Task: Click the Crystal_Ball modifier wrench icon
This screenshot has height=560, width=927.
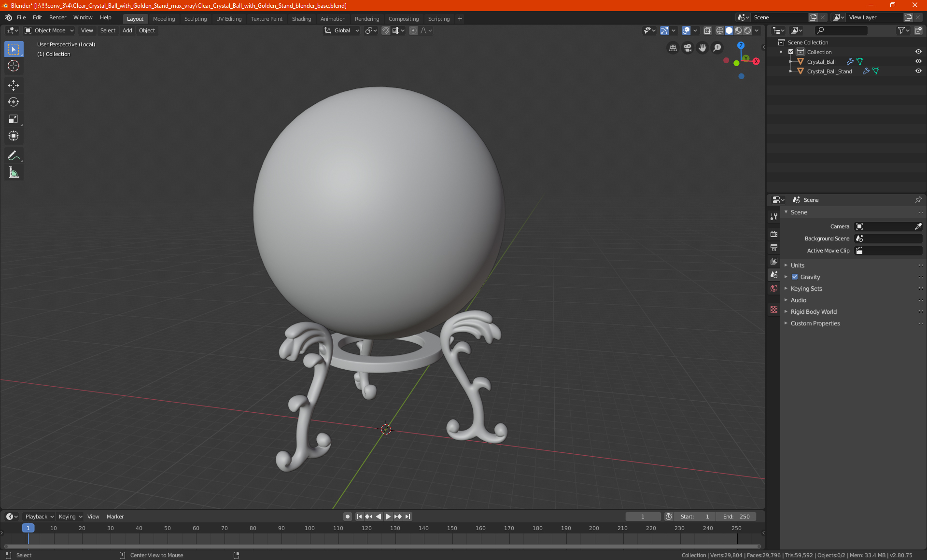Action: [850, 62]
